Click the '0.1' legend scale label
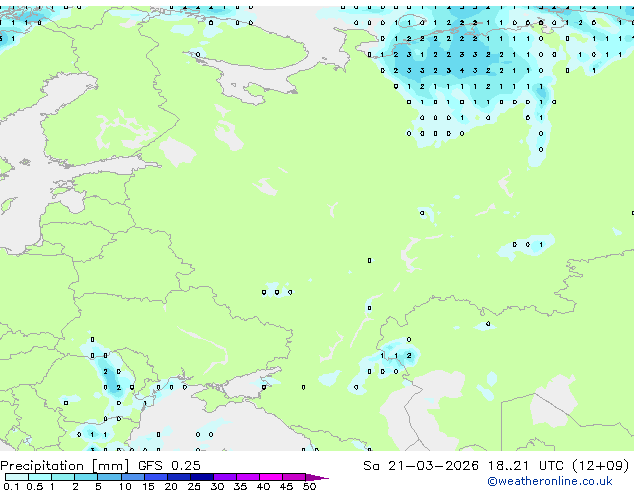 coord(11,486)
